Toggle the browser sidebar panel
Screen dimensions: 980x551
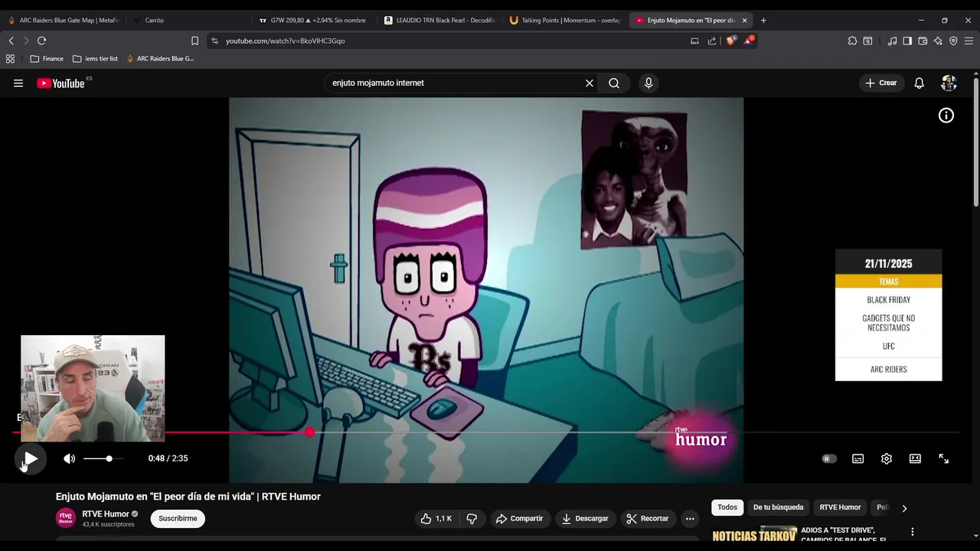click(x=907, y=41)
